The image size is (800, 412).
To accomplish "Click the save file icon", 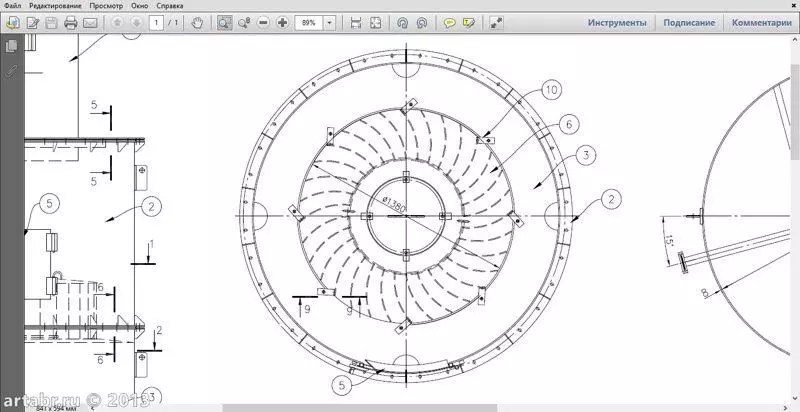I will (x=52, y=23).
